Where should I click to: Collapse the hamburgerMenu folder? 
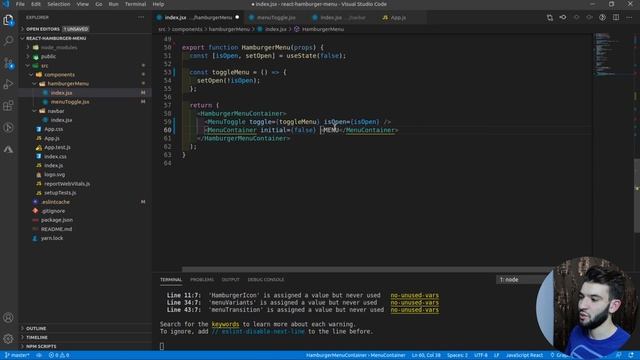pyautogui.click(x=68, y=84)
